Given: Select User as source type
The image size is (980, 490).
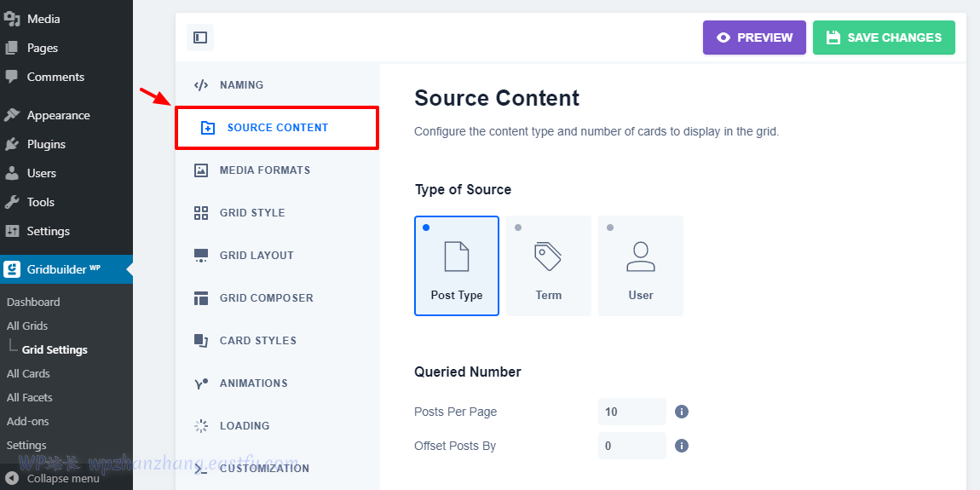Looking at the screenshot, I should click(x=641, y=266).
